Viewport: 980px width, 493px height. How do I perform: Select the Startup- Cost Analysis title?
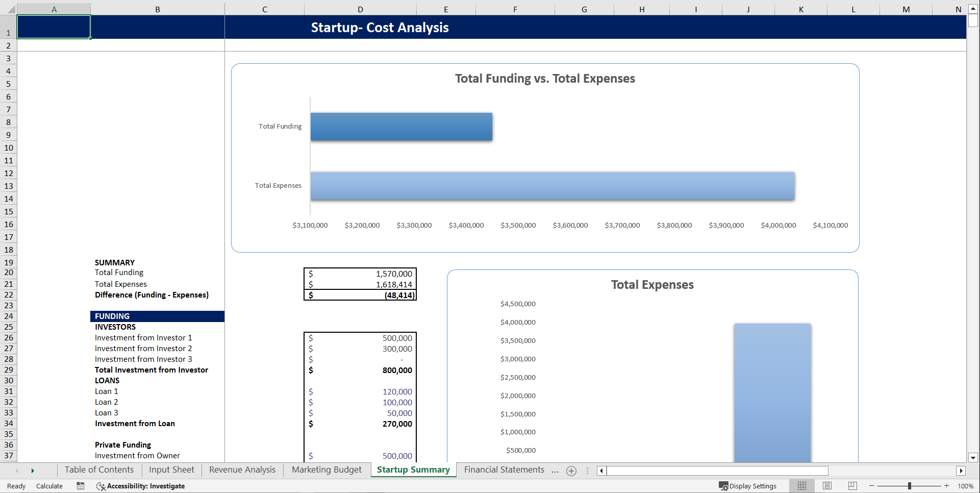380,28
